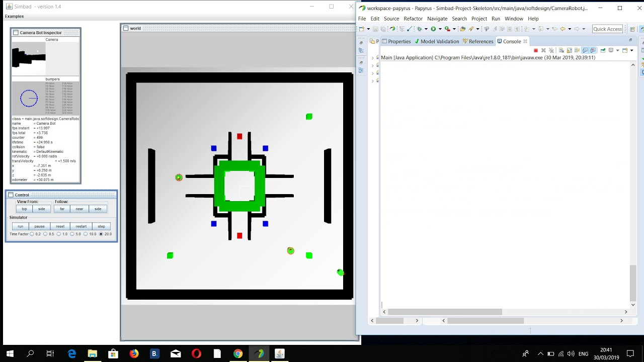
Task: Click the Scroll Lock icon in Console toolbar
Action: (x=569, y=50)
